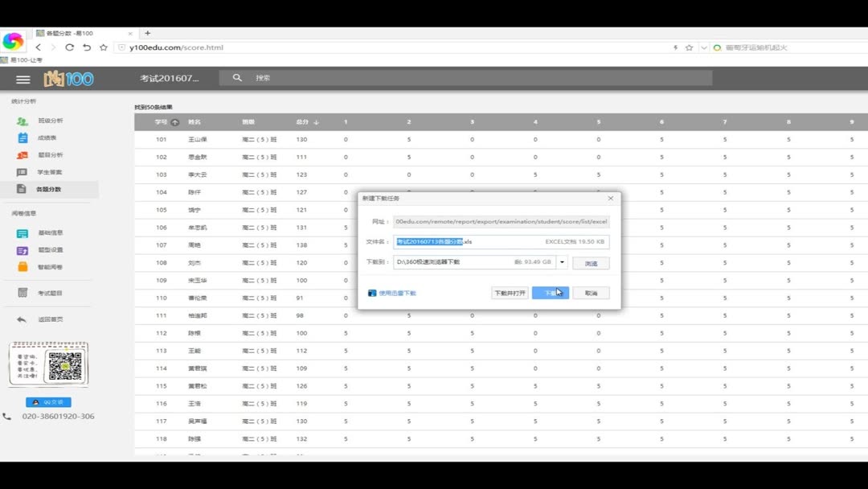Image resolution: width=868 pixels, height=489 pixels.
Task: Open the hamburger menu icon
Action: (x=23, y=79)
